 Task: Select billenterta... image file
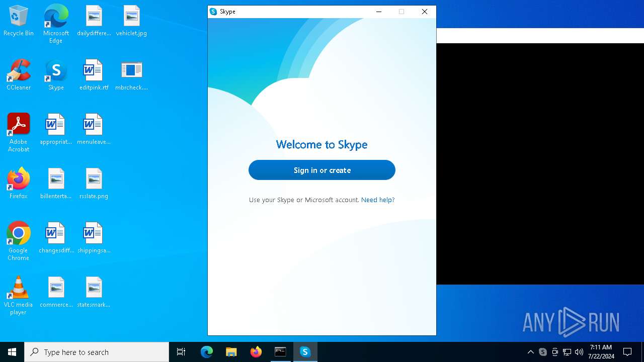pyautogui.click(x=56, y=184)
